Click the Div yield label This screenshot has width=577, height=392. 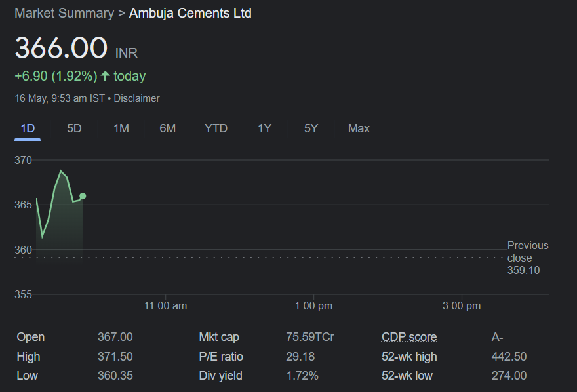click(x=220, y=376)
